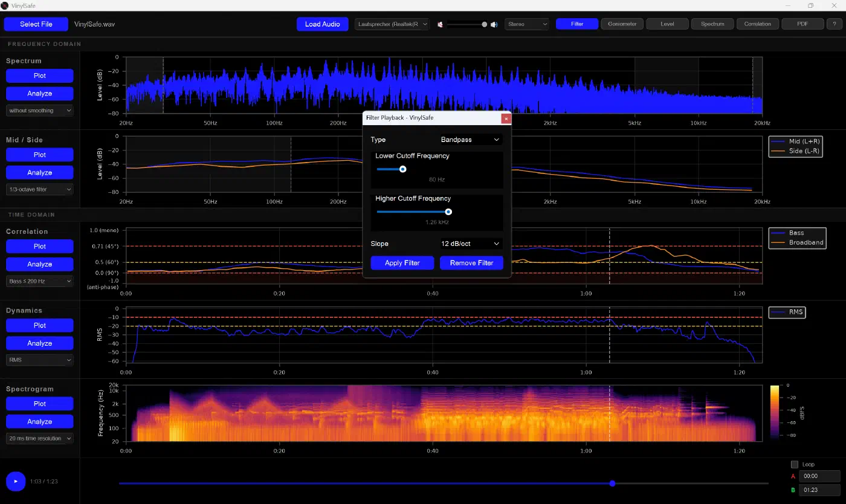Click the Higher Cutoff Frequency slider handle
Image resolution: width=846 pixels, height=504 pixels.
pyautogui.click(x=448, y=212)
